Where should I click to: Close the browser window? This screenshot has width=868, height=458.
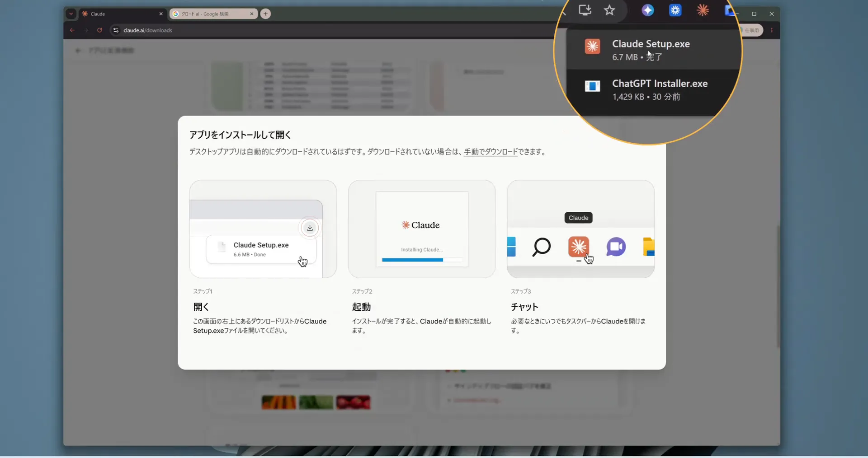tap(772, 14)
